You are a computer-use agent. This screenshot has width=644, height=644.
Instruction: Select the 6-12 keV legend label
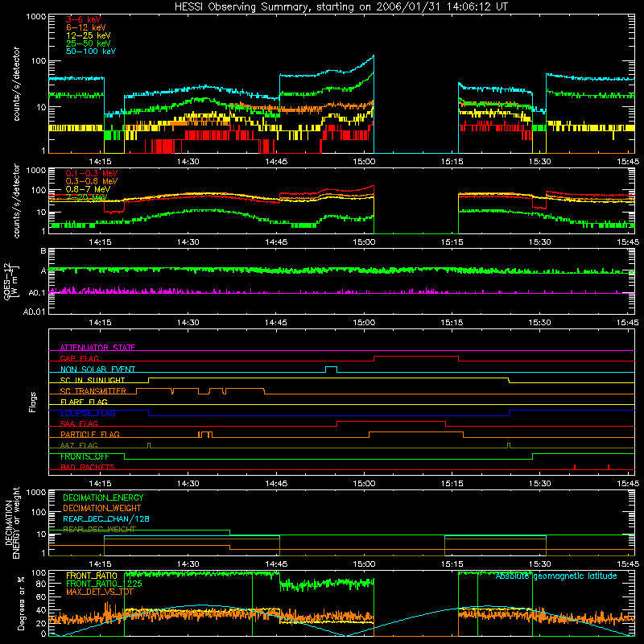point(85,27)
